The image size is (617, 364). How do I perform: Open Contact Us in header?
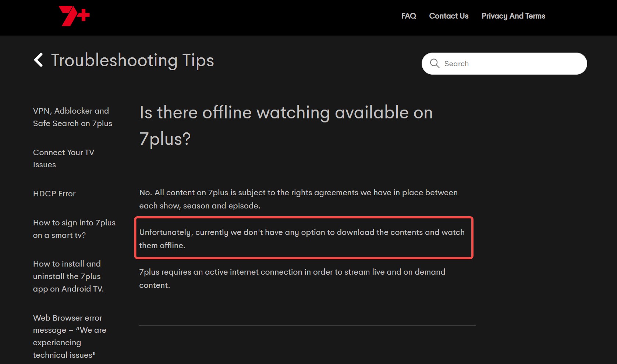448,16
